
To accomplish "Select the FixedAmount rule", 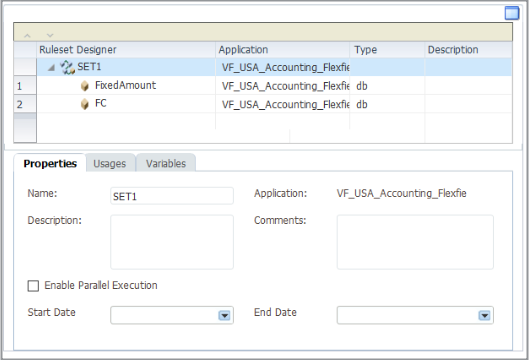I will click(125, 85).
